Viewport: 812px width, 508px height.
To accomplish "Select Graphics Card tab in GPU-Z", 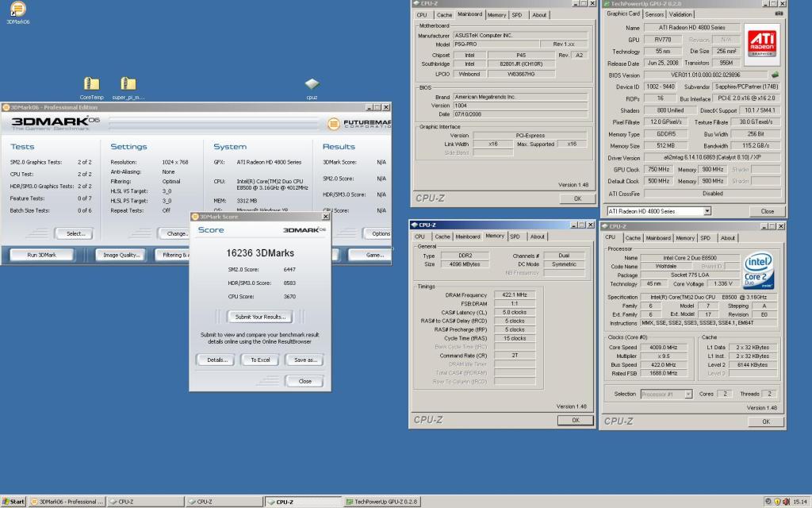I will [x=623, y=14].
